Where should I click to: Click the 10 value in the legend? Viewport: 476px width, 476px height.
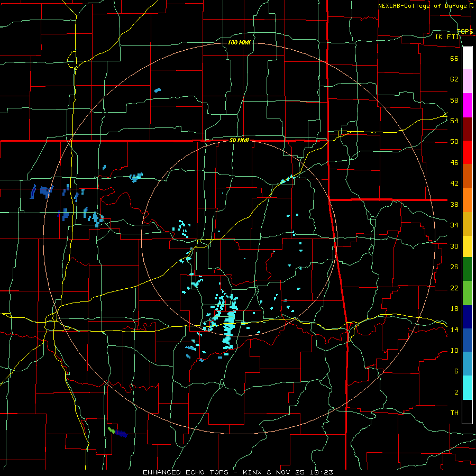[x=454, y=350]
